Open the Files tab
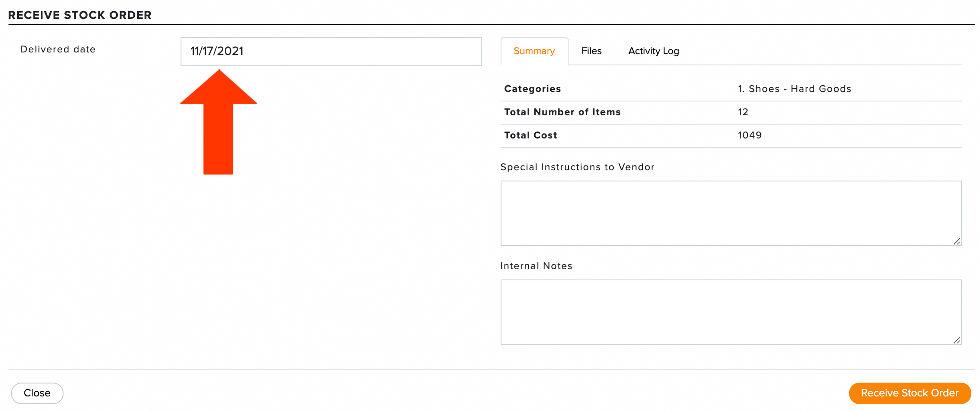 [591, 51]
